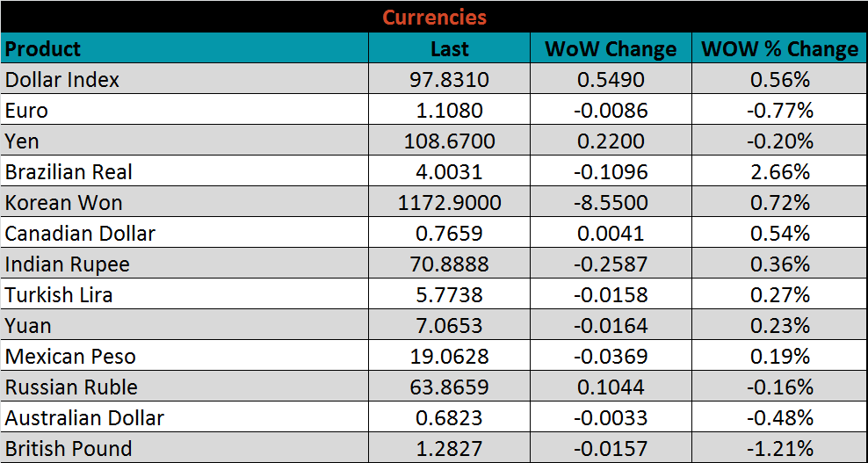The image size is (868, 463).
Task: Click the WOW % Change header
Action: (x=779, y=49)
